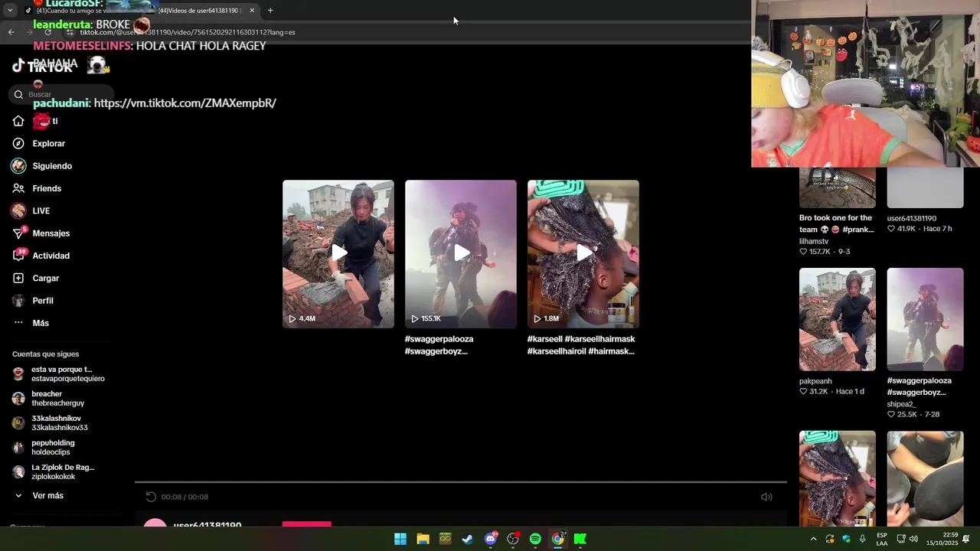980x551 pixels.
Task: Open Windows Security shield tray icon
Action: (x=846, y=539)
